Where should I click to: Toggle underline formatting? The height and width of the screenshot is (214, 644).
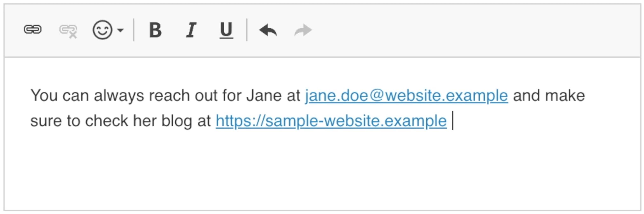pos(226,30)
